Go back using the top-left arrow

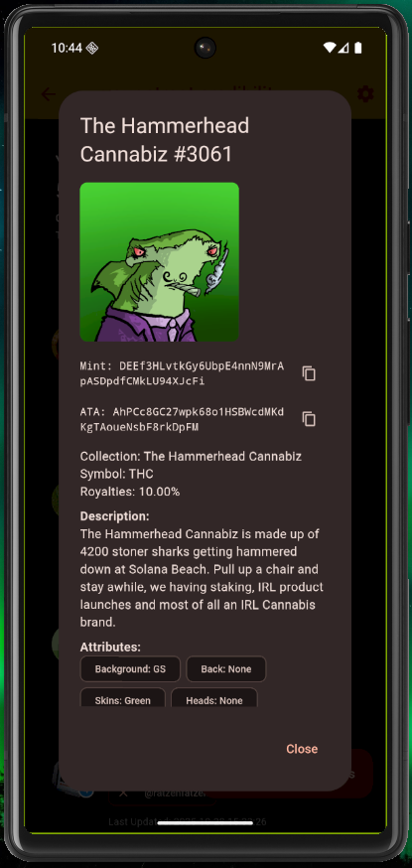[48, 94]
